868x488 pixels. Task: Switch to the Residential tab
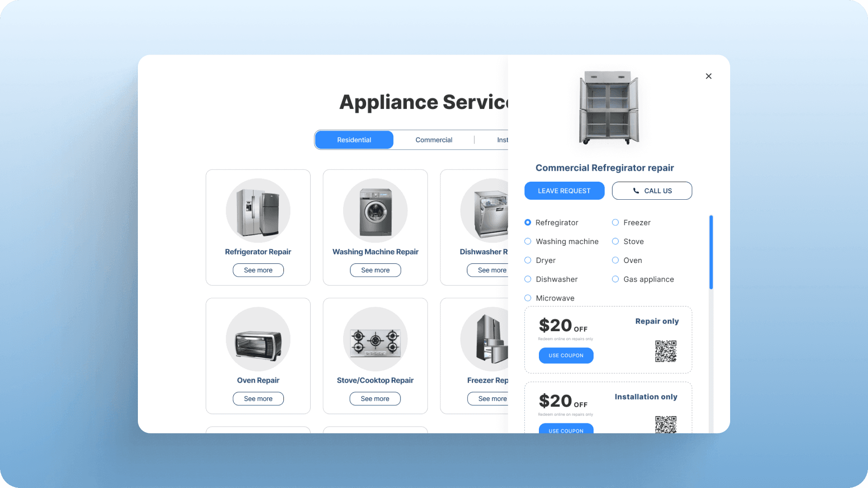coord(354,140)
